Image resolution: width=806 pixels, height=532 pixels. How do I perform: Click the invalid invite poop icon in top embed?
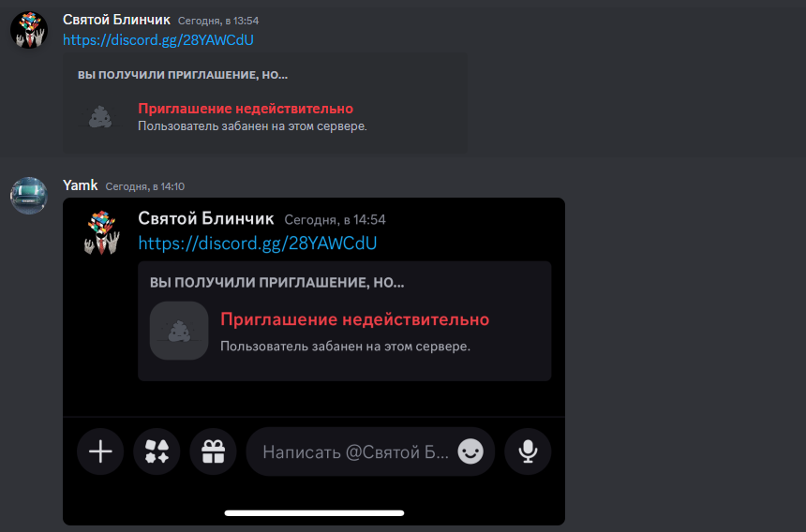pyautogui.click(x=100, y=117)
